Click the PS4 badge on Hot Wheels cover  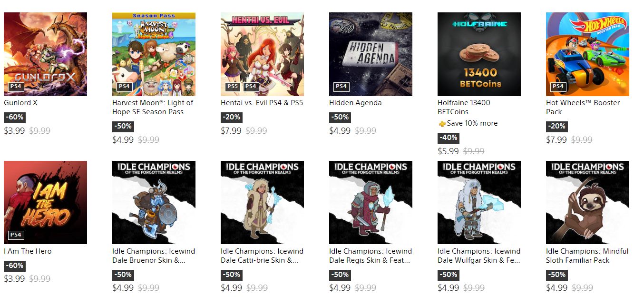tap(558, 87)
